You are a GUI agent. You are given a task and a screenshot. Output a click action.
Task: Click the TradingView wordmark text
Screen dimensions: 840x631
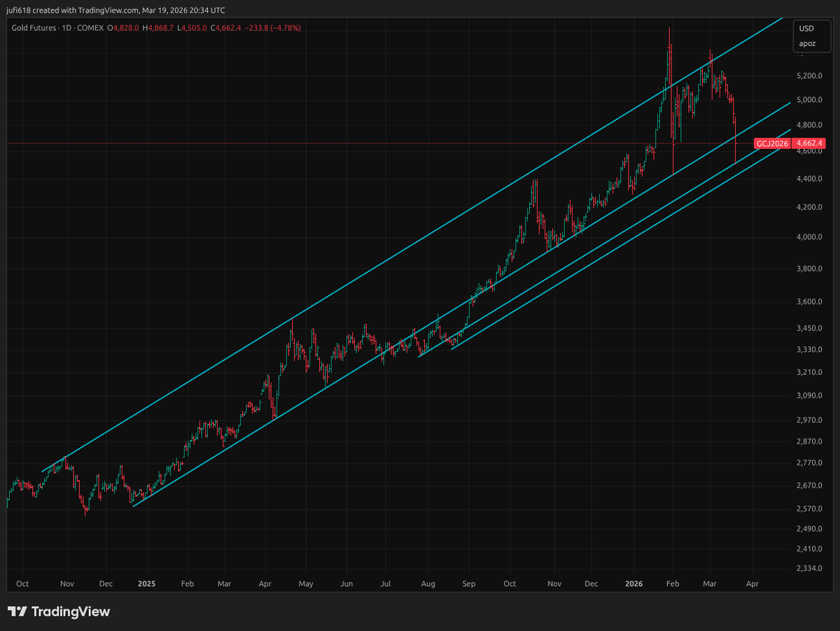pyautogui.click(x=71, y=611)
